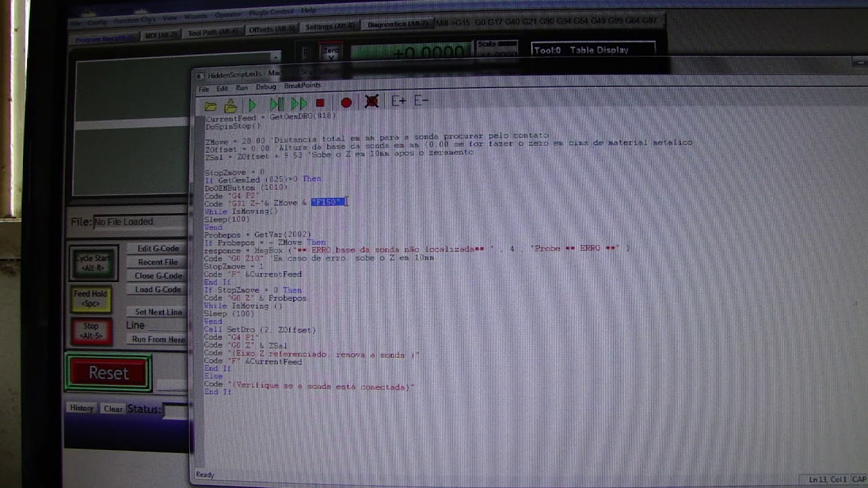Click the "Ready" status bar text
The width and height of the screenshot is (868, 488).
tap(205, 475)
